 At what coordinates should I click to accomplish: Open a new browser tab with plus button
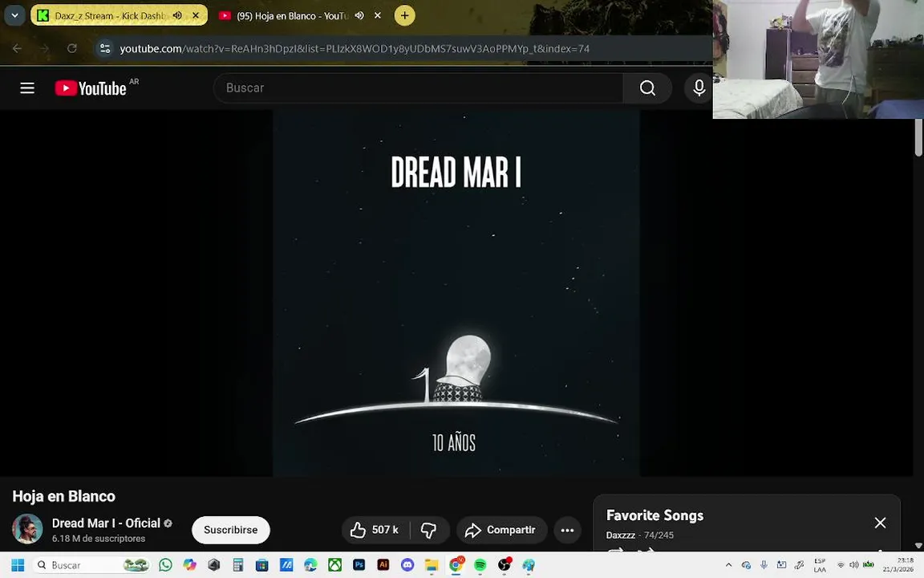(x=404, y=15)
